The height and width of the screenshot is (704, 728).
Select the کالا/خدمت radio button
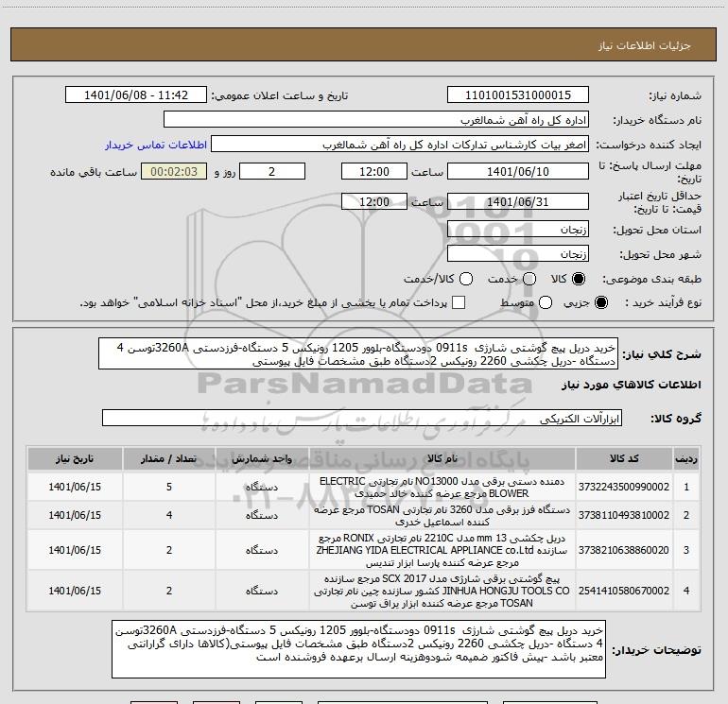pyautogui.click(x=466, y=279)
